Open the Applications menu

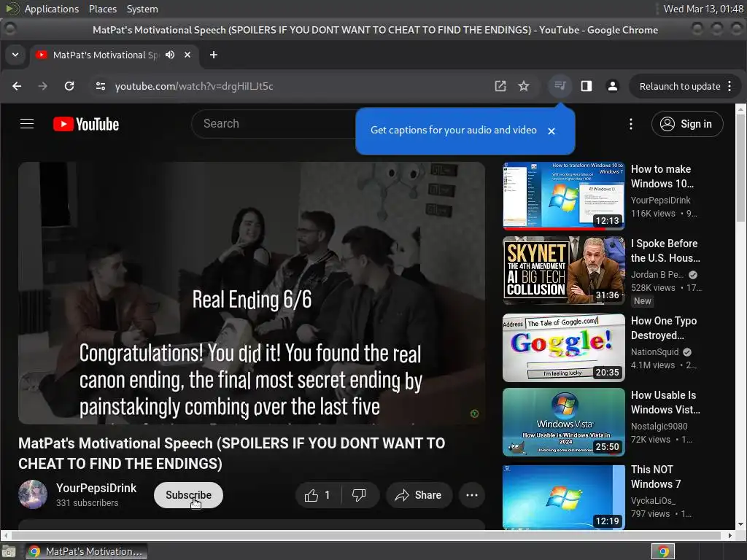click(52, 9)
